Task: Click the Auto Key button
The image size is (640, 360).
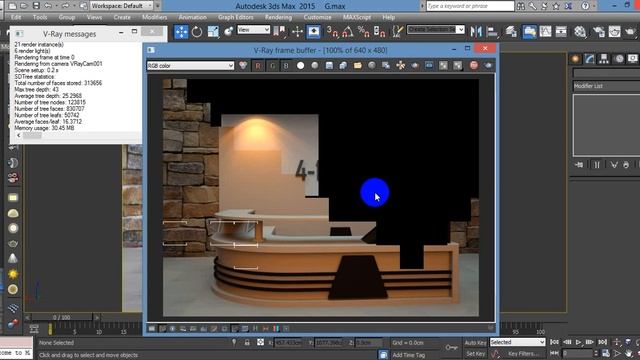Action: coord(476,342)
